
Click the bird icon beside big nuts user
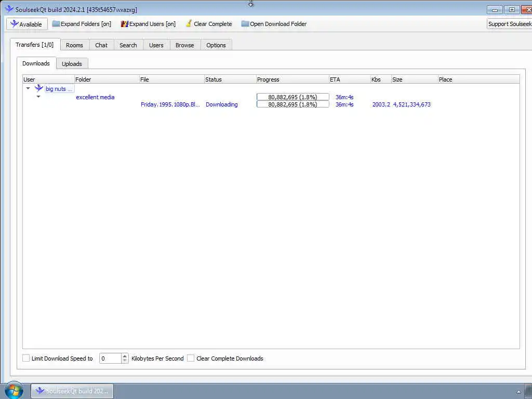[x=39, y=88]
